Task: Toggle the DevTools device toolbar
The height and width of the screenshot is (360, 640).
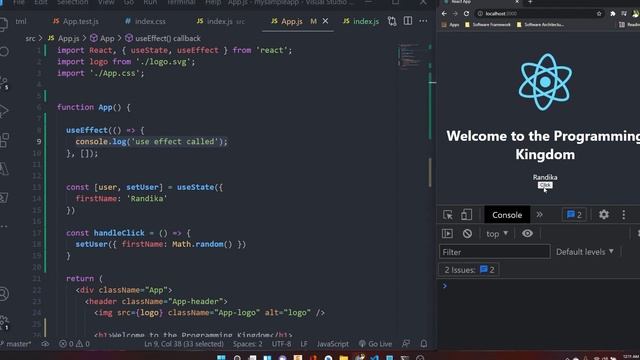Action: [x=466, y=215]
